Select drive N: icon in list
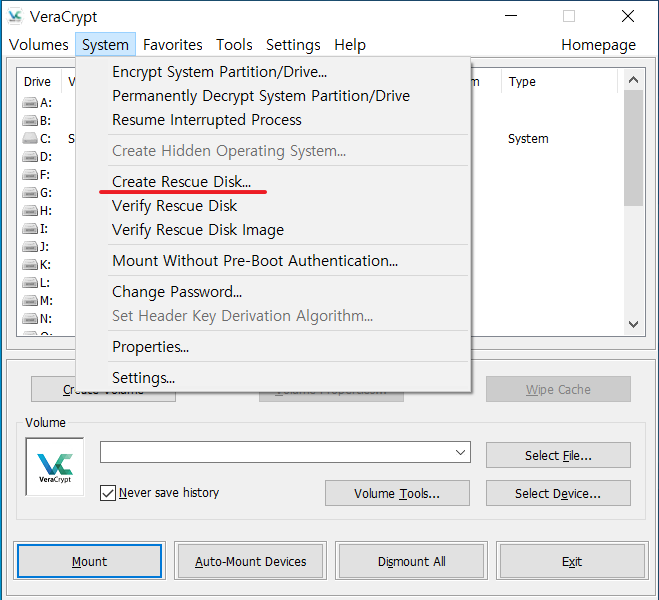659x600 pixels. [30, 318]
